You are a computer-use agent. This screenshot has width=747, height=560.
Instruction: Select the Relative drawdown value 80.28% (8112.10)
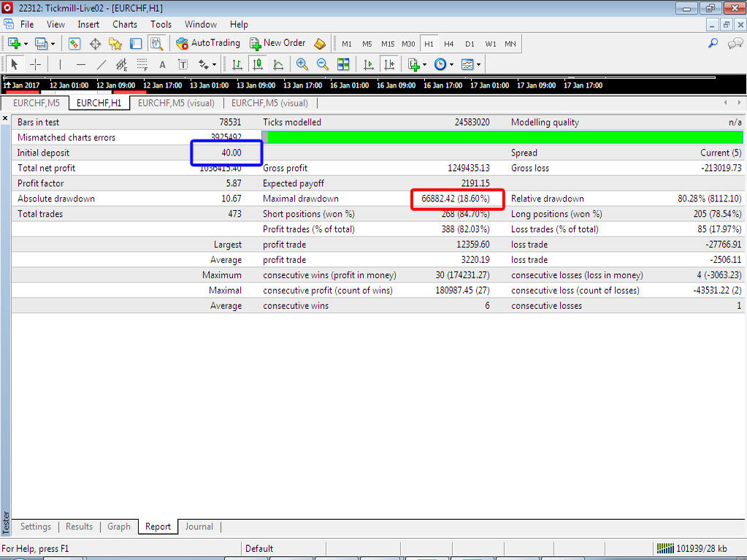coord(709,199)
